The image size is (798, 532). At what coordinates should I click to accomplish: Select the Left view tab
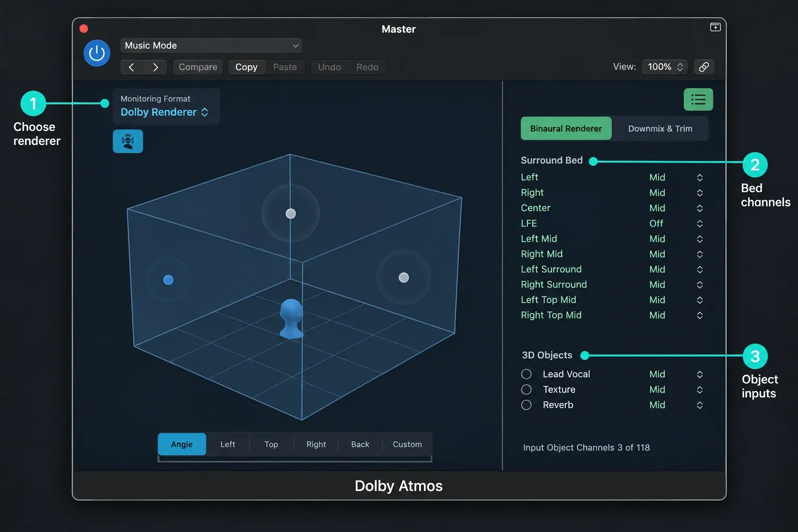(228, 444)
